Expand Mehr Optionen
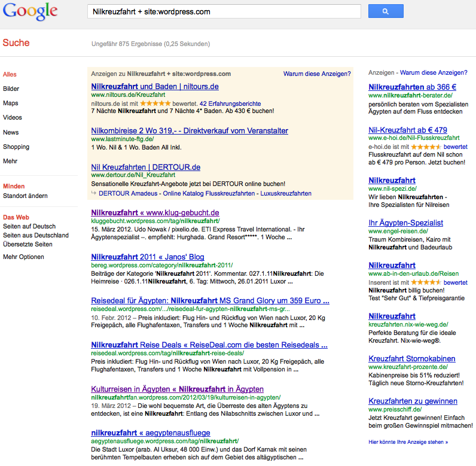 (23, 257)
